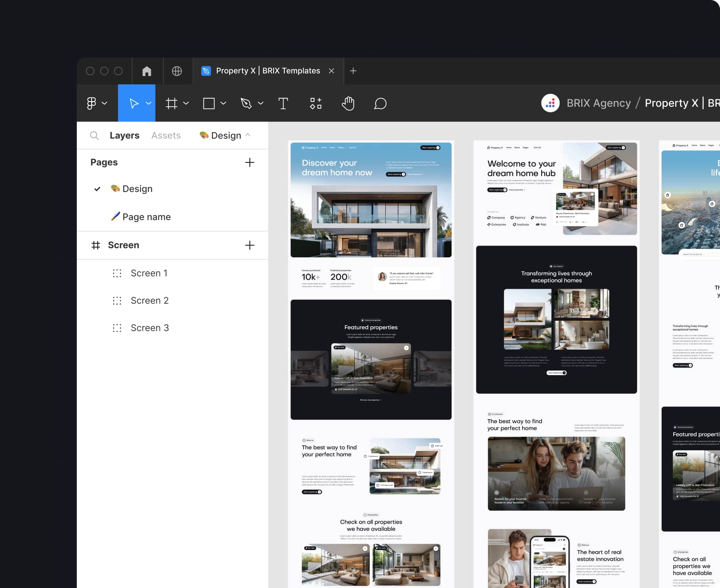Select the Frame tool
Image resolution: width=720 pixels, height=588 pixels.
[172, 103]
